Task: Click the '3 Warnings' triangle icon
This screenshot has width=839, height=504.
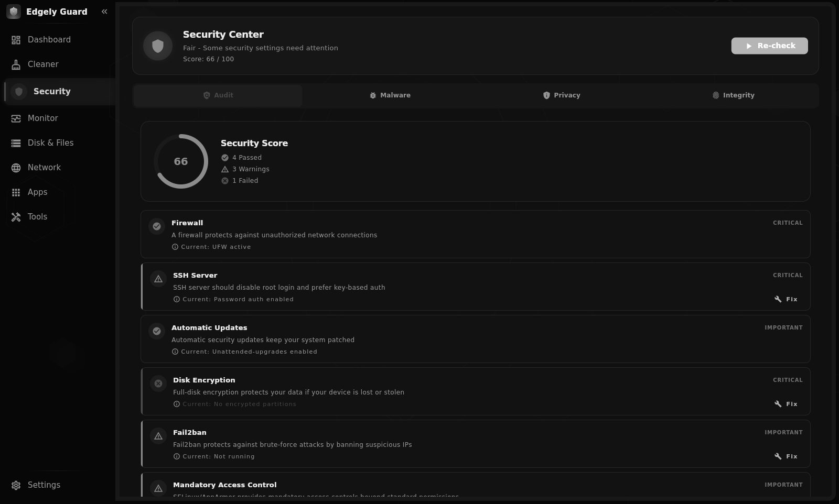Action: coord(225,169)
